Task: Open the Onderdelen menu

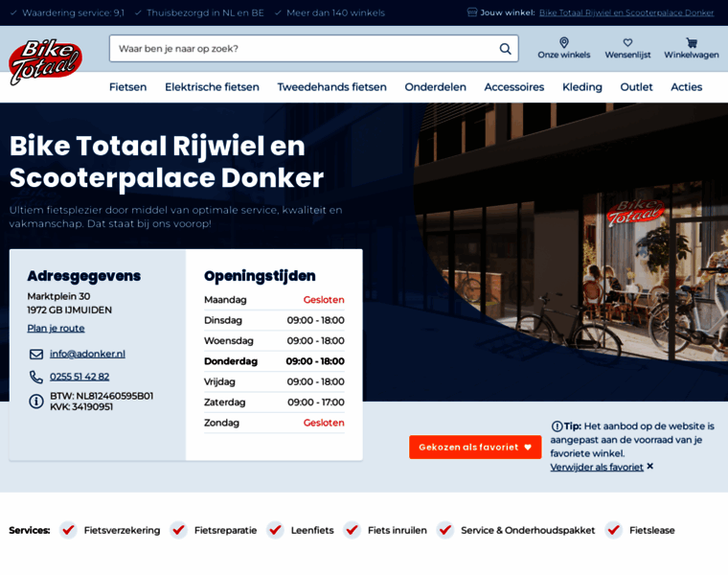Action: coord(435,87)
